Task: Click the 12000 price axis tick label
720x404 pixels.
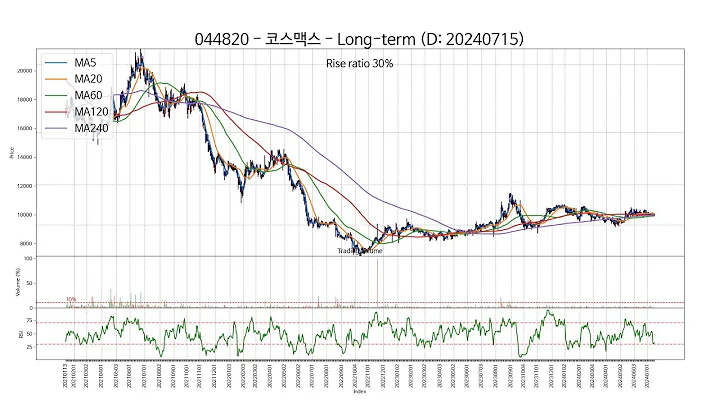Action: (x=25, y=186)
